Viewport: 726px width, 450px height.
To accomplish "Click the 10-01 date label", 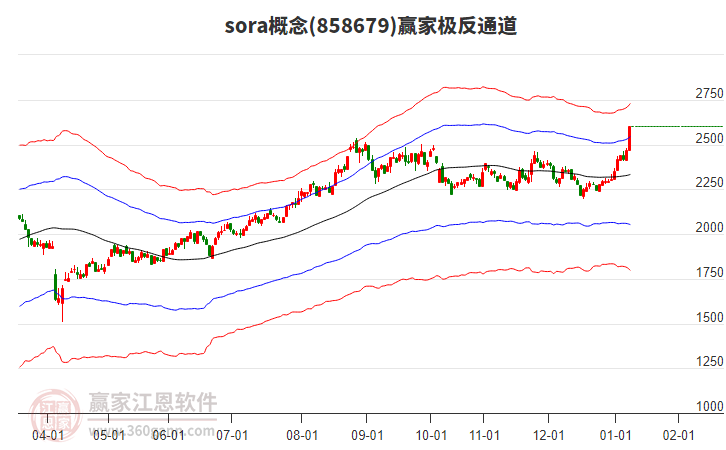I will point(431,436).
